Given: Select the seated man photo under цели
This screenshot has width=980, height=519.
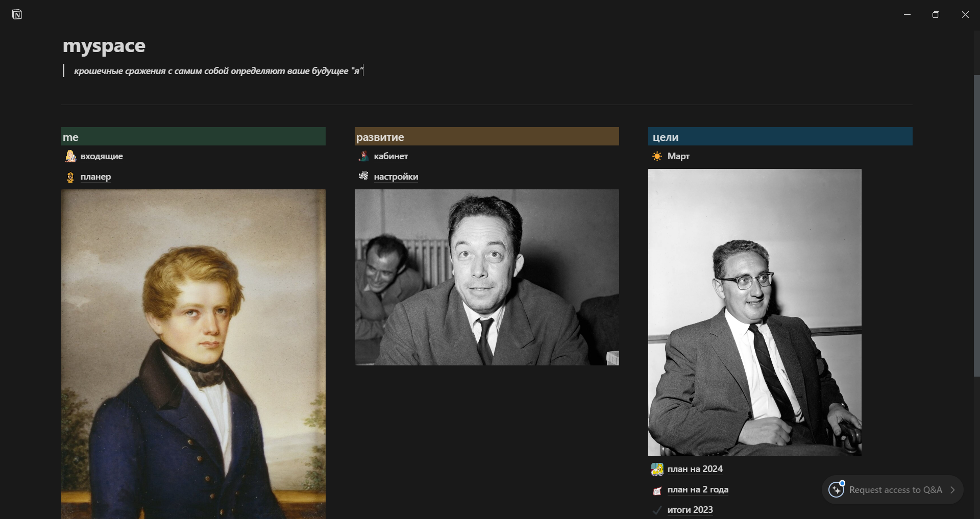Looking at the screenshot, I should (x=755, y=312).
